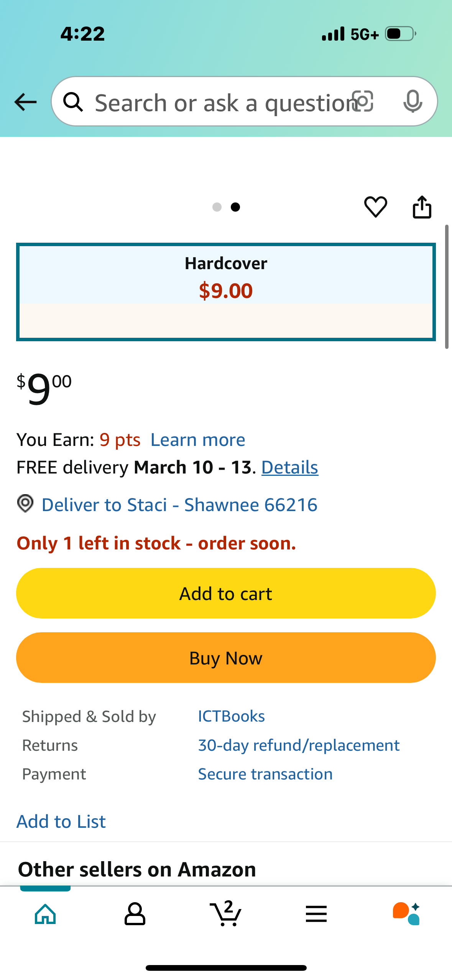Open camera lens search icon
The width and height of the screenshot is (452, 980).
tap(363, 102)
